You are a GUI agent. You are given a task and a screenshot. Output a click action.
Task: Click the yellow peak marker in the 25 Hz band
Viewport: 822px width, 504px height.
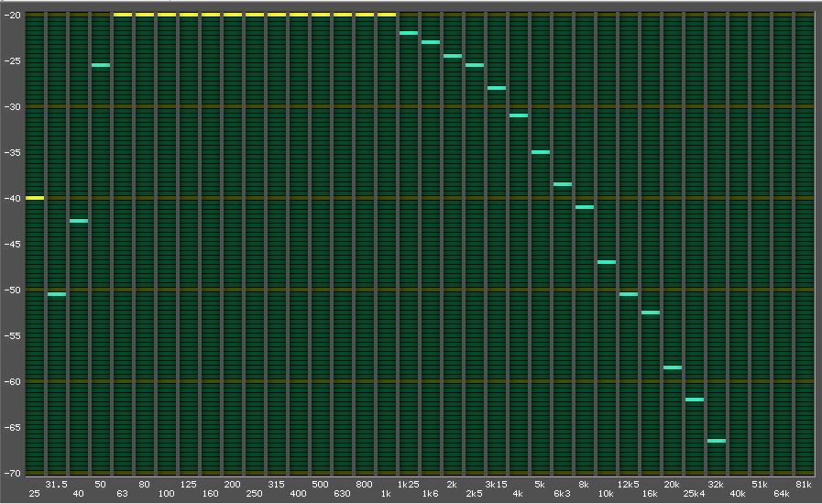click(x=35, y=198)
